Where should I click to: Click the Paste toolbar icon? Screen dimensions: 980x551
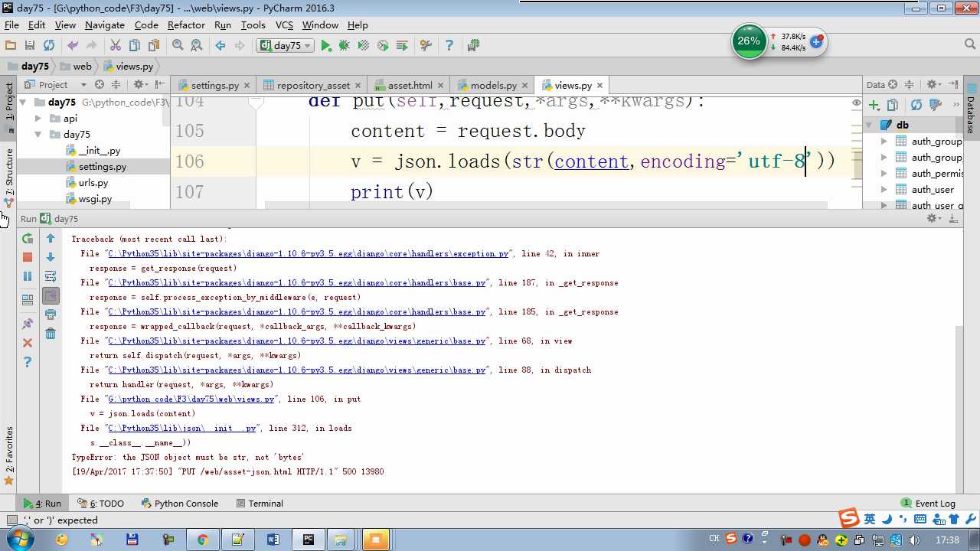pos(154,46)
